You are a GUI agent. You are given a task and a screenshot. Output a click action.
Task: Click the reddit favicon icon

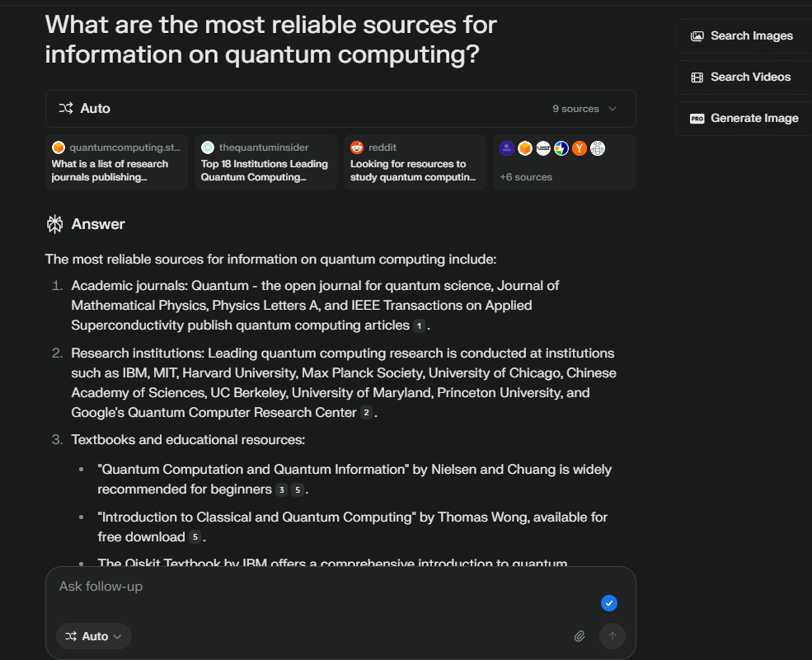[x=357, y=147]
